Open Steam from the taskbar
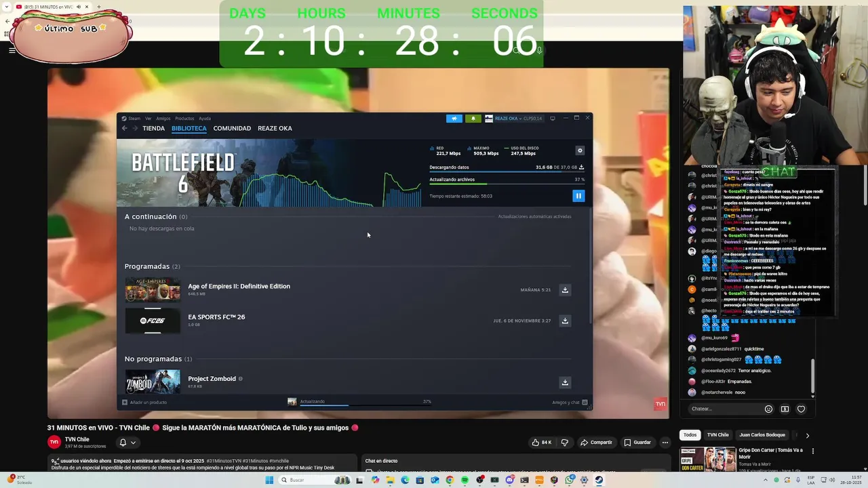 (x=599, y=480)
